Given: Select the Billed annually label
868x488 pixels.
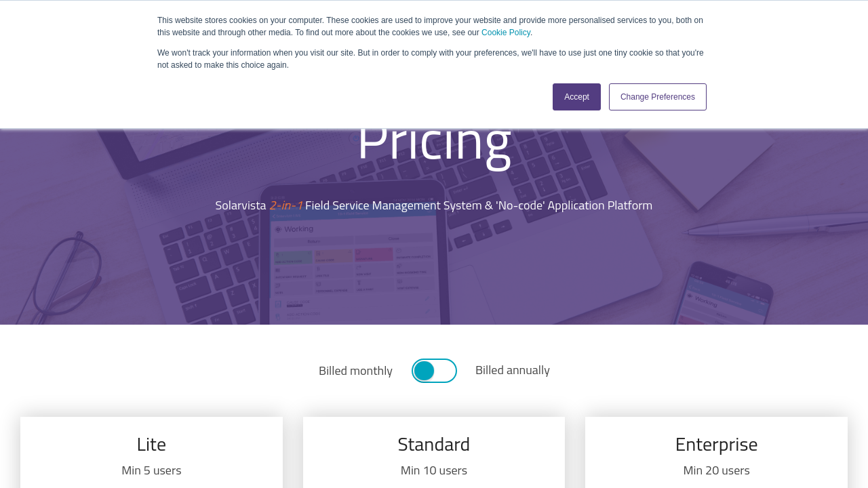Looking at the screenshot, I should [512, 370].
